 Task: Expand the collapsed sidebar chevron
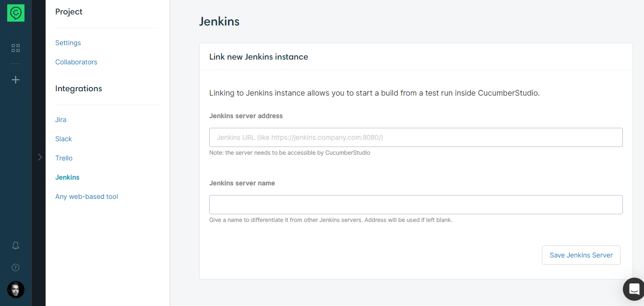coord(40,157)
